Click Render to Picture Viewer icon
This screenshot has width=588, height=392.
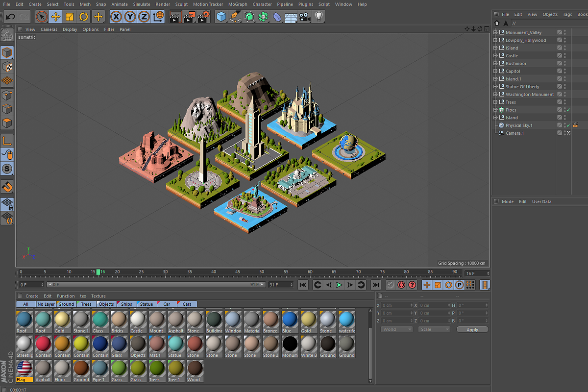189,17
